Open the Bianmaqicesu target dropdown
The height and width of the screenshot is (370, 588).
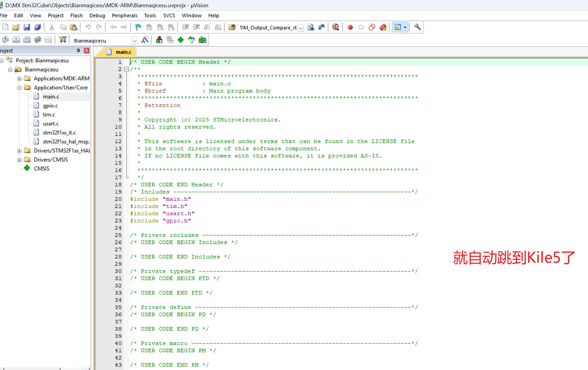tap(135, 41)
